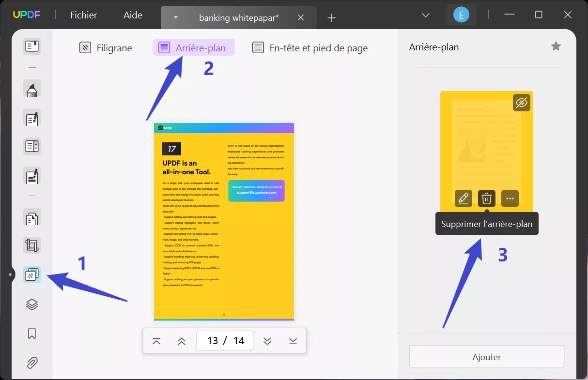The height and width of the screenshot is (380, 588).
Task: Mark background as favorite with star
Action: tap(556, 46)
